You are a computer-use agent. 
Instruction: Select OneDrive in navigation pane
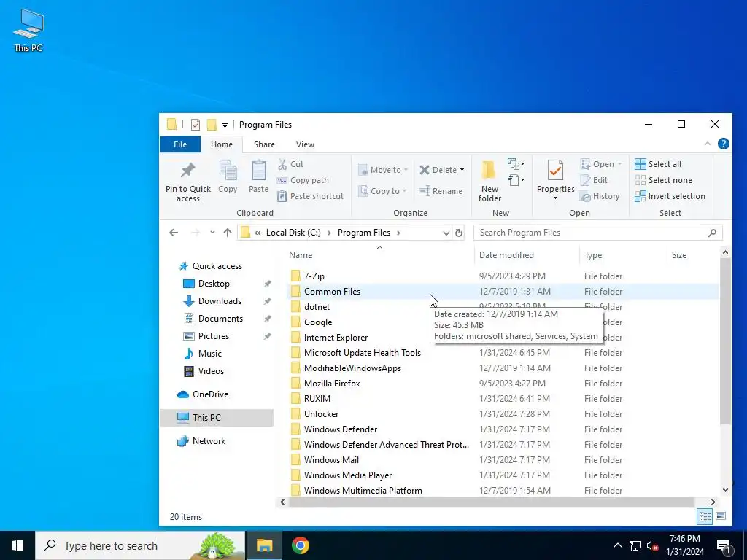coord(210,394)
